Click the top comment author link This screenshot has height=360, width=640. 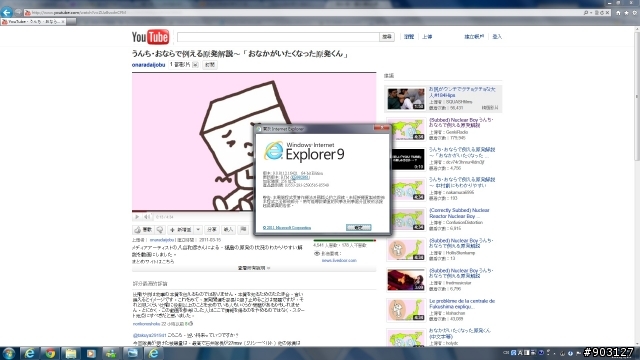coord(146,324)
